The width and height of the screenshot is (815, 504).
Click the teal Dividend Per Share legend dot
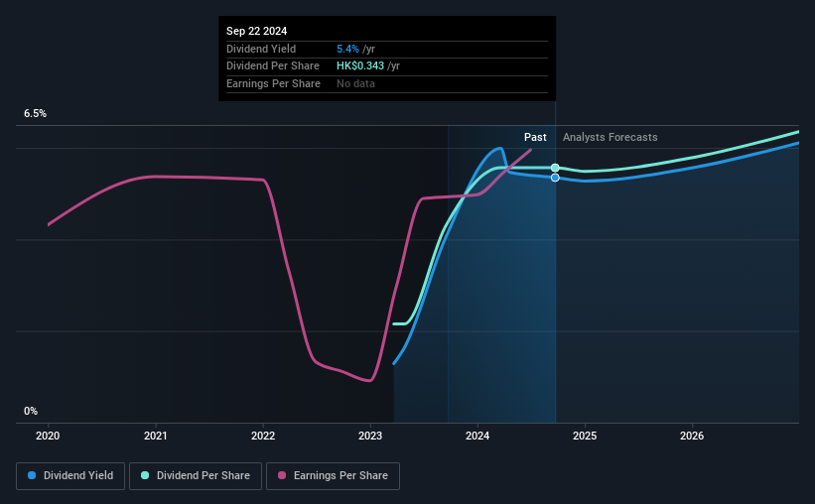coord(145,475)
